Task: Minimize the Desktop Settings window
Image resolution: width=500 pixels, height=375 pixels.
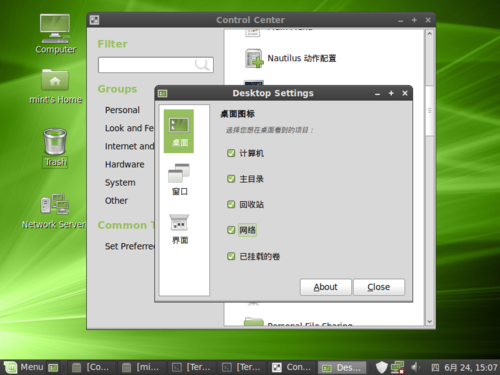Action: click(377, 94)
